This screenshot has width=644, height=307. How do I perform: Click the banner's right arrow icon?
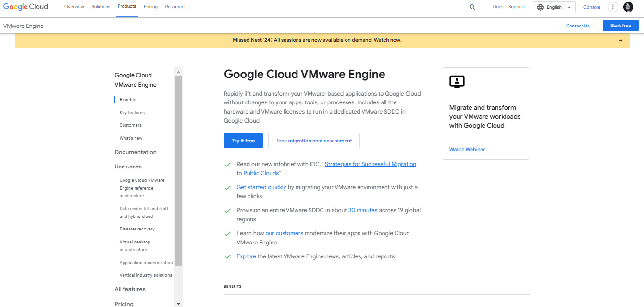coord(621,41)
